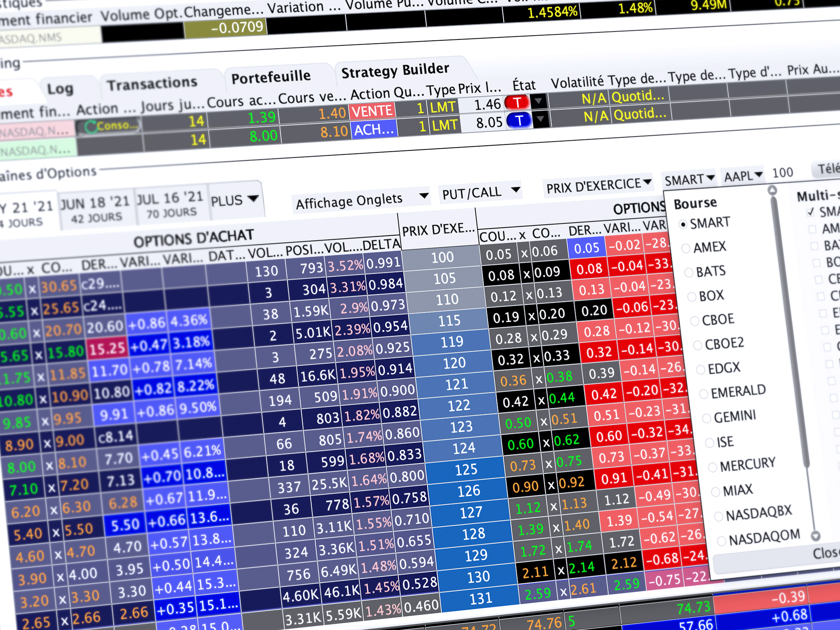Open the AAPL symbol dropdown

tap(743, 176)
